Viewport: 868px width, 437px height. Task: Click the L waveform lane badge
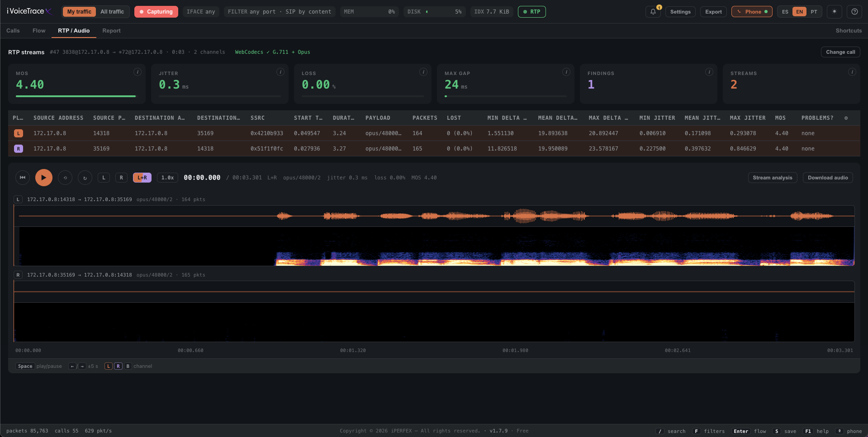point(18,199)
